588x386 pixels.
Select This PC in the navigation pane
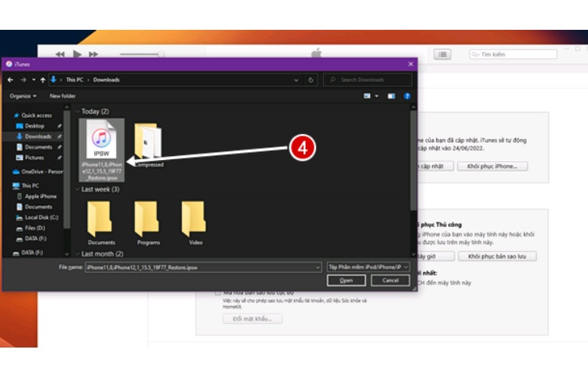click(x=26, y=186)
